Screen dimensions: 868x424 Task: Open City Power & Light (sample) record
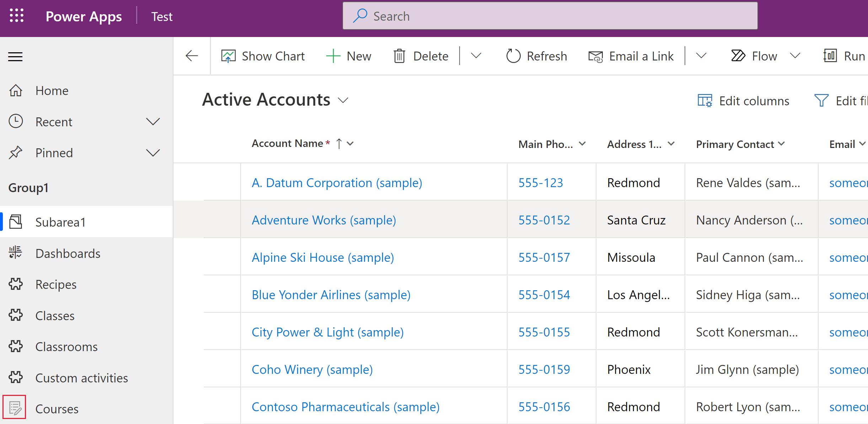pos(327,332)
